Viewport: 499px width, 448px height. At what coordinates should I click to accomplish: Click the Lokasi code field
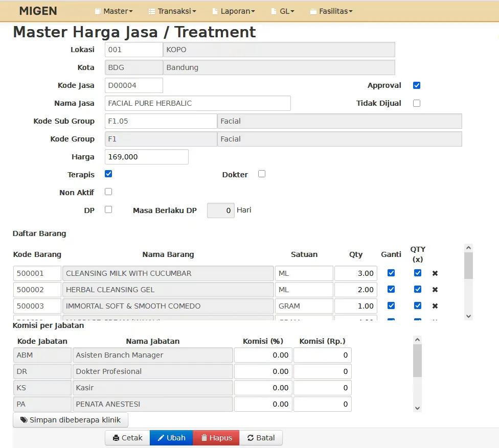(133, 50)
